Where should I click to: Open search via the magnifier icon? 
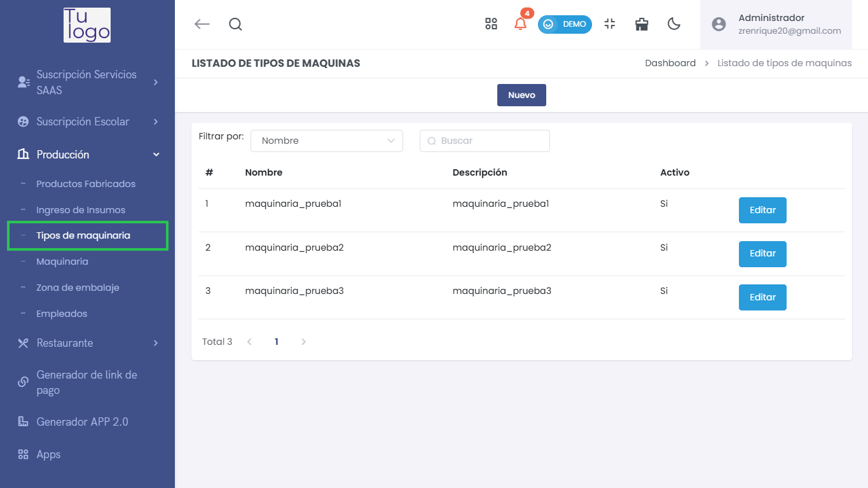235,24
